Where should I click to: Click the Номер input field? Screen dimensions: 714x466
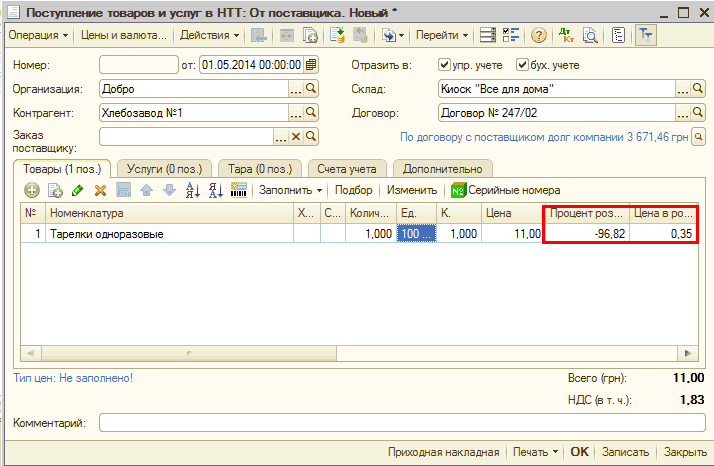[138, 65]
